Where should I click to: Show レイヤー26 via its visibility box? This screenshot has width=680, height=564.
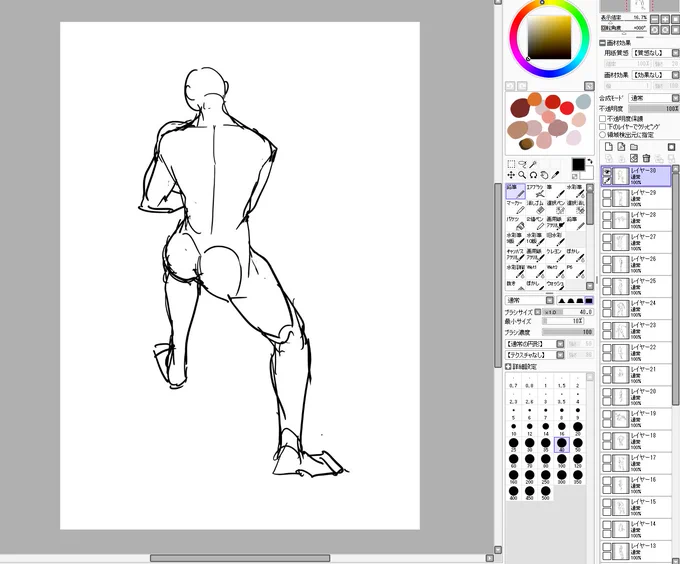(607, 261)
